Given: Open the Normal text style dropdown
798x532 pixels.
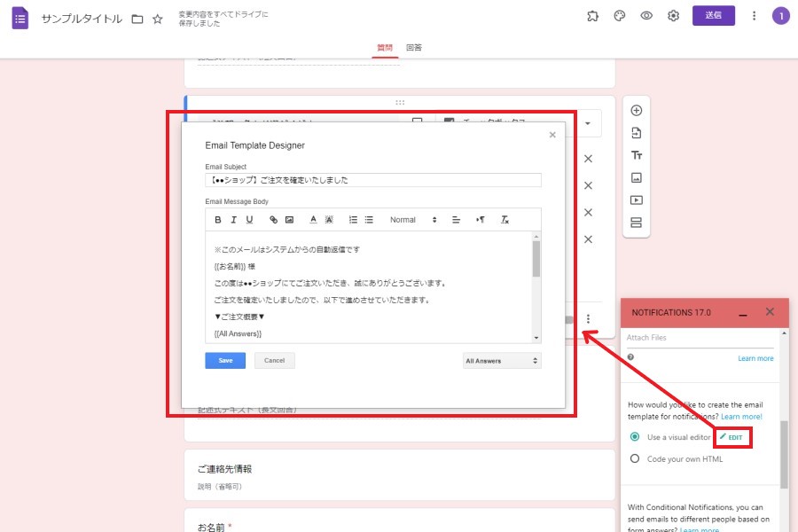Looking at the screenshot, I should click(x=413, y=220).
